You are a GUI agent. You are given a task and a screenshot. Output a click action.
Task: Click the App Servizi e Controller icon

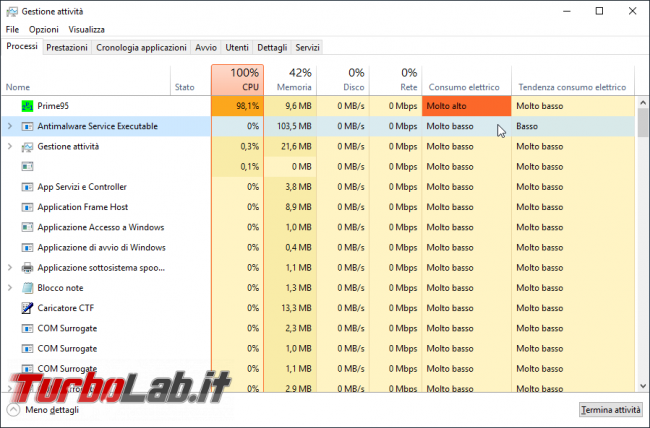(x=27, y=187)
